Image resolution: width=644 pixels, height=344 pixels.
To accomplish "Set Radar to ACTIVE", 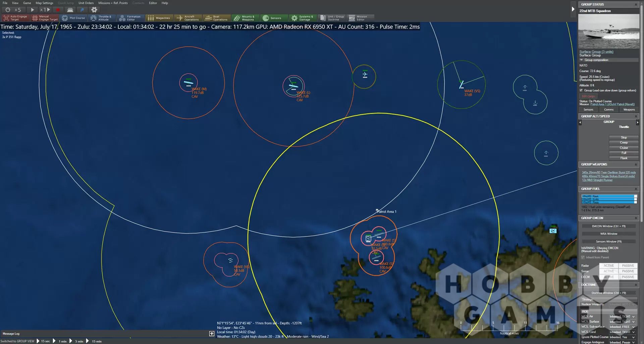I will click(609, 265).
